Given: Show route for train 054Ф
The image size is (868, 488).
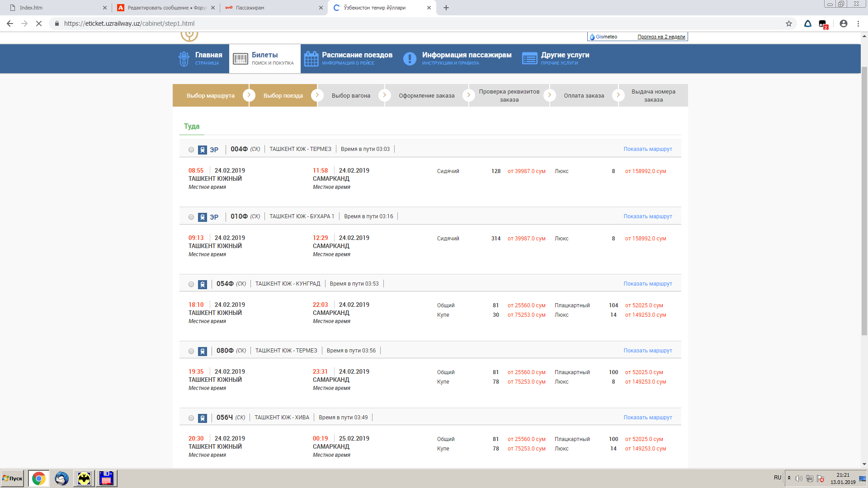Looking at the screenshot, I should 647,284.
